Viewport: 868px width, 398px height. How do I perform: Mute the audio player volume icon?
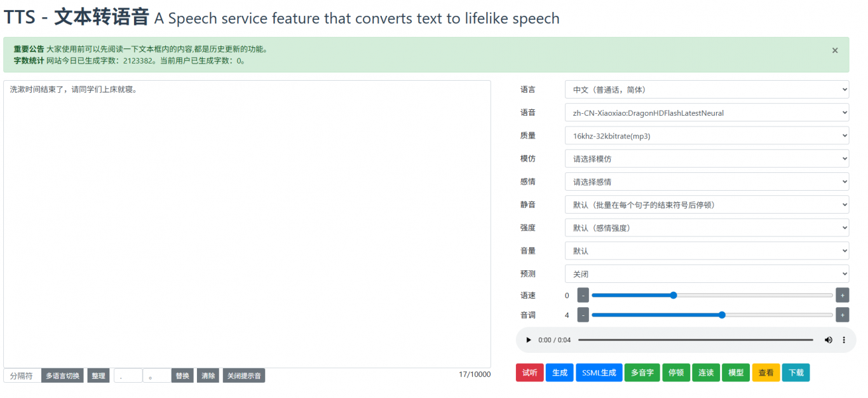point(828,340)
